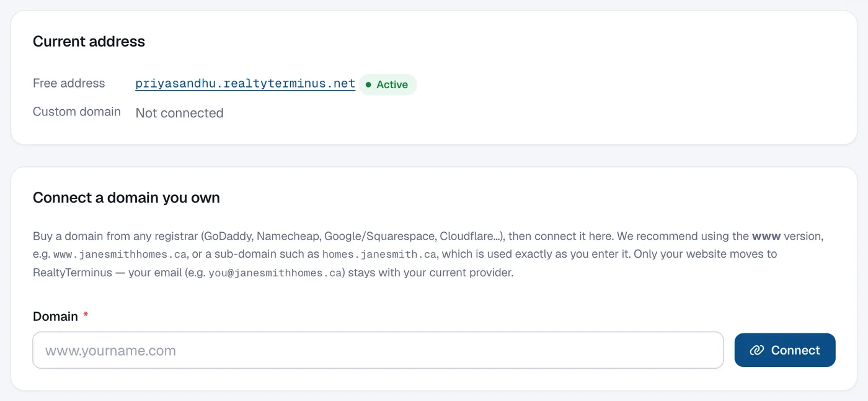This screenshot has height=401, width=868.
Task: Click the green Active status badge
Action: [x=387, y=84]
